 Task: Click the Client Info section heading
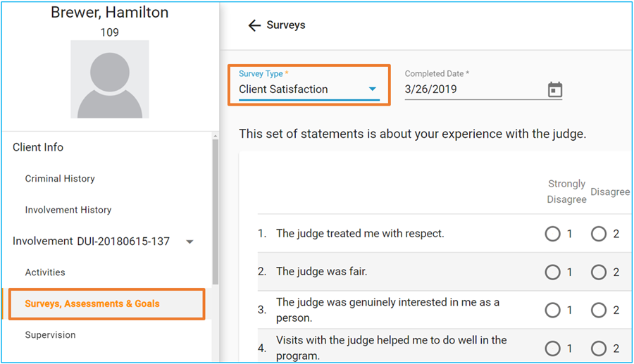tap(38, 147)
